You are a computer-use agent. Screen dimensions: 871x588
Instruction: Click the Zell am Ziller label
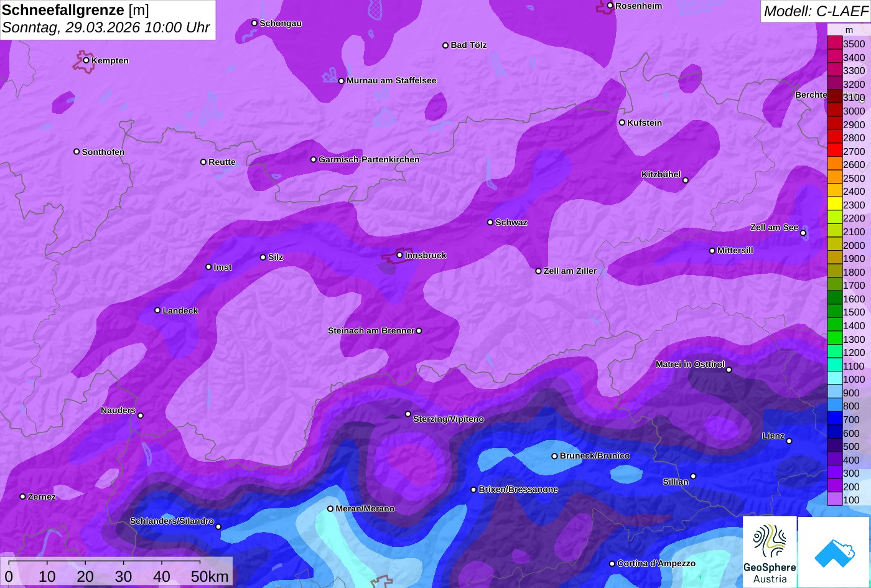(570, 271)
